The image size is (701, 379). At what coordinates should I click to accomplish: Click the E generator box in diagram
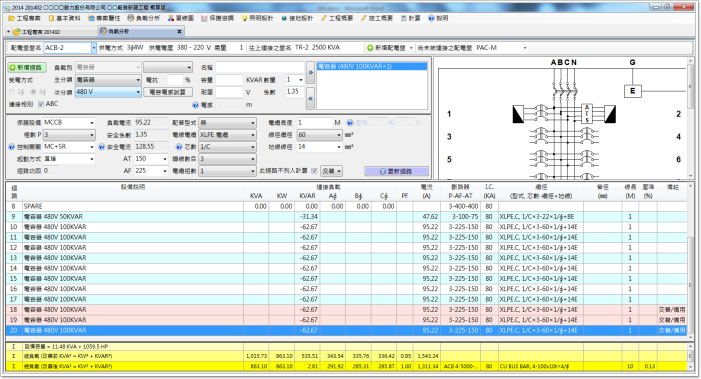point(633,91)
